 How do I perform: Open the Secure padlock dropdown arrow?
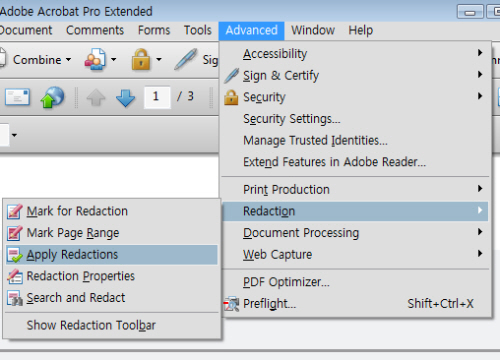159,60
